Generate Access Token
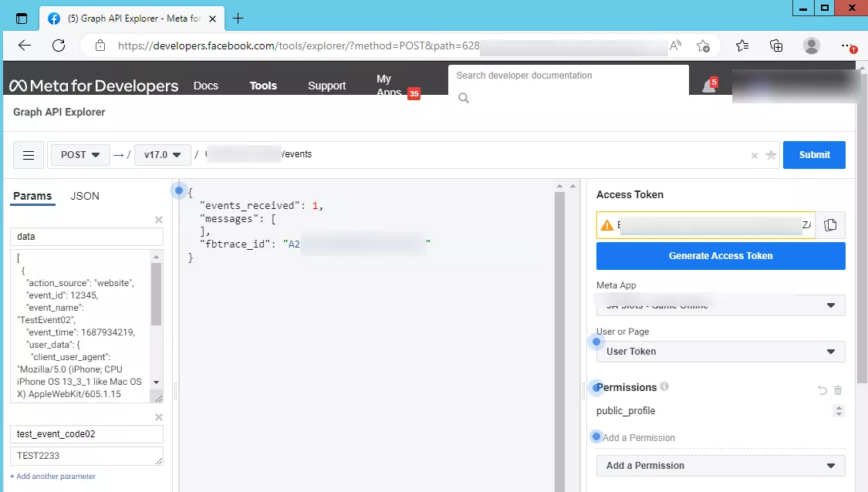This screenshot has width=868, height=492. coord(721,256)
